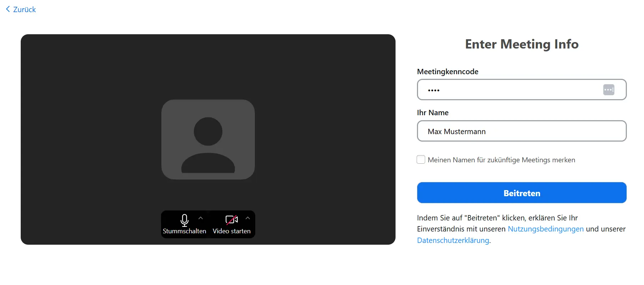Image resolution: width=644 pixels, height=285 pixels.
Task: Click 'Meinen Namen für zukünftige Meetings merken' label
Action: (x=501, y=160)
